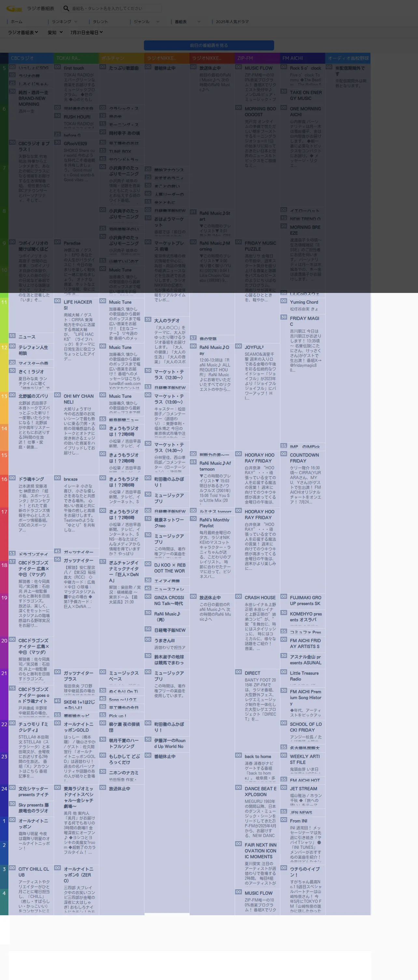
Task: Select the CBCラジオ station header
Action: 31,58
